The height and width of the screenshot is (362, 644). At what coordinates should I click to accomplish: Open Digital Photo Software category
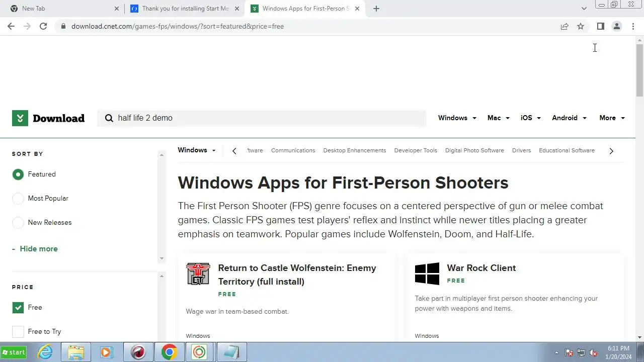[x=474, y=150]
